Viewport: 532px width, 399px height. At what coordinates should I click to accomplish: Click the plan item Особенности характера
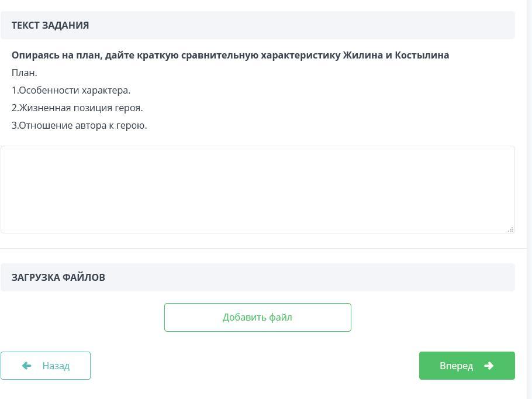71,90
